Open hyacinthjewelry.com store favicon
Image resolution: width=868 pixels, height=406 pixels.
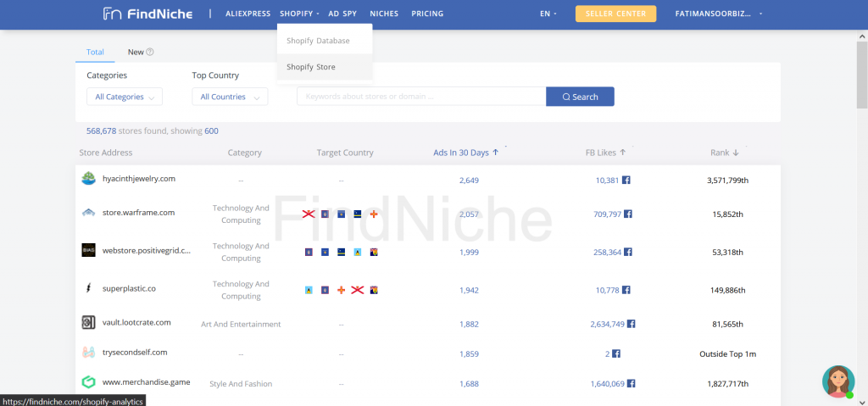pyautogui.click(x=88, y=179)
